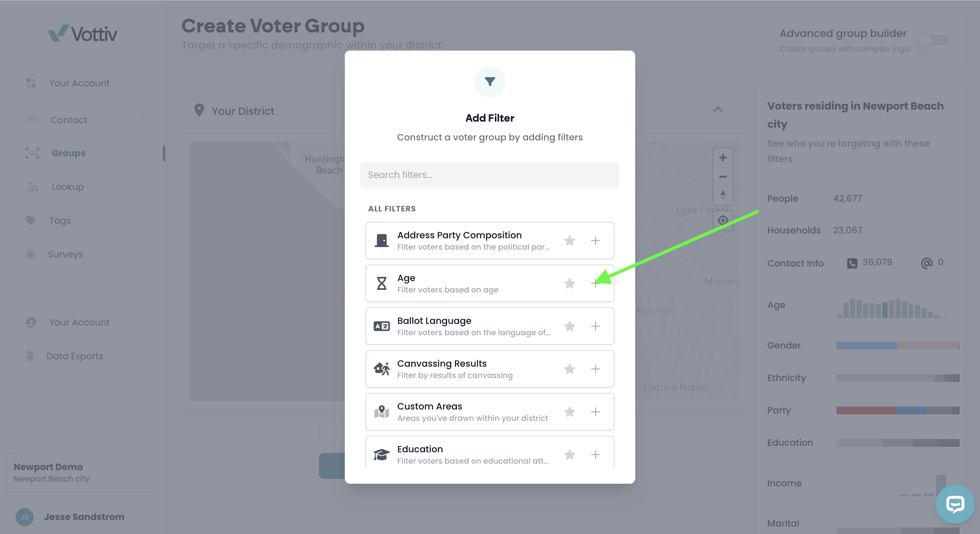The image size is (980, 534).
Task: Click the Education graduation cap icon
Action: [x=381, y=455]
